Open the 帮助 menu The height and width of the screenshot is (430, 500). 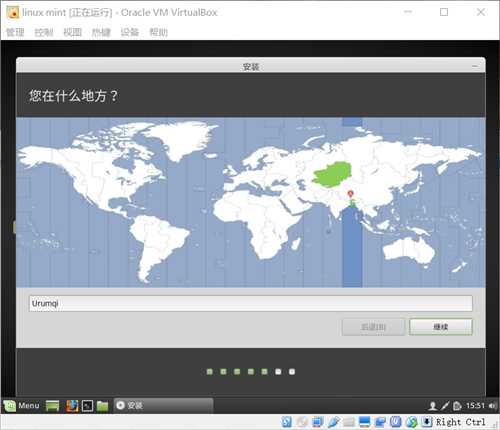pyautogui.click(x=158, y=32)
